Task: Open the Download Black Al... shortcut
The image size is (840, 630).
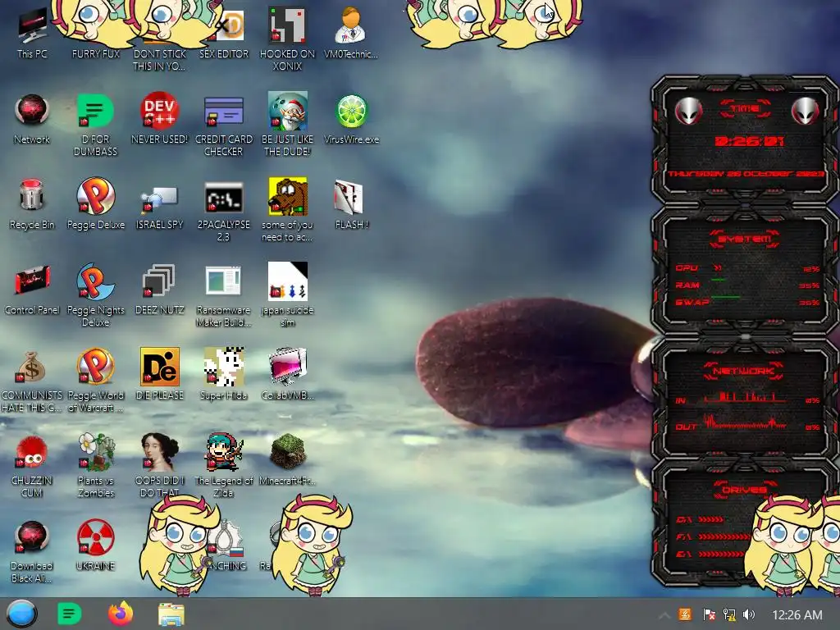Action: coord(32,552)
